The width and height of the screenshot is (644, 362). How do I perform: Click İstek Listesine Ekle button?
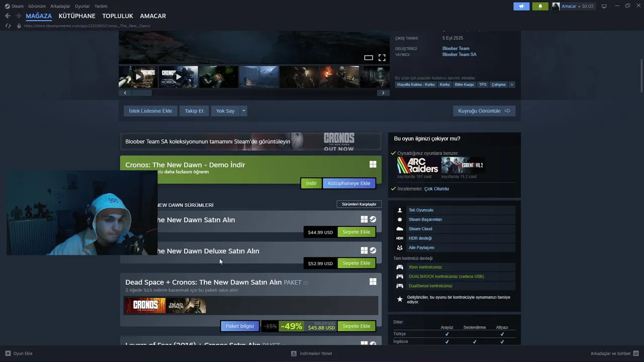pos(150,111)
